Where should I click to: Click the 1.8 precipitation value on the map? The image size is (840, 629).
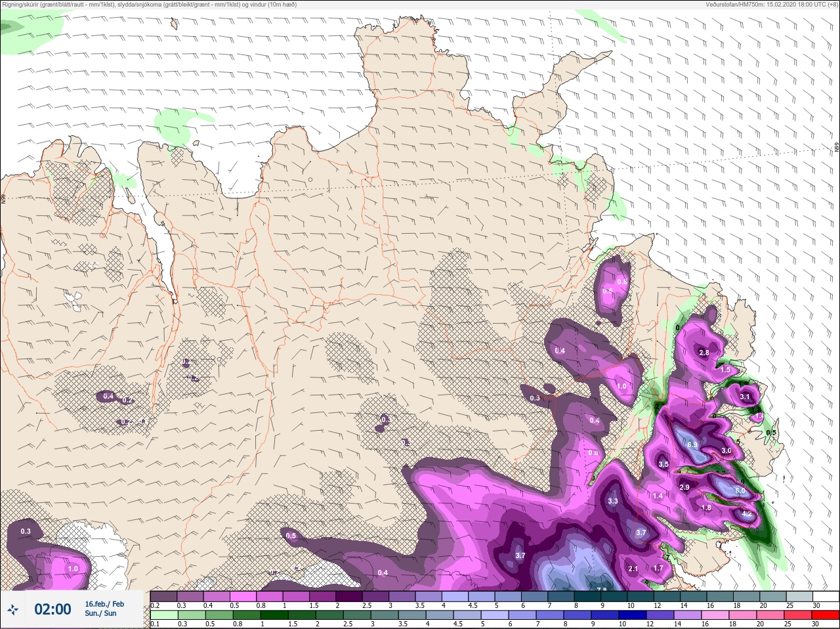(706, 508)
